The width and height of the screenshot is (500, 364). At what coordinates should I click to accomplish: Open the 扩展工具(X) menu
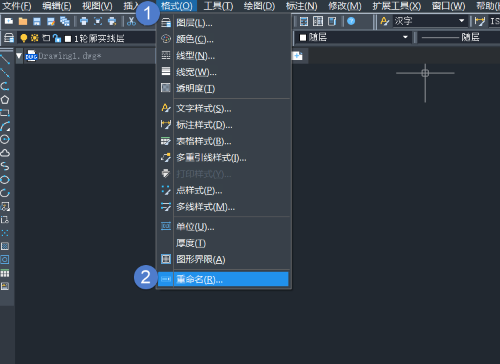tap(397, 6)
